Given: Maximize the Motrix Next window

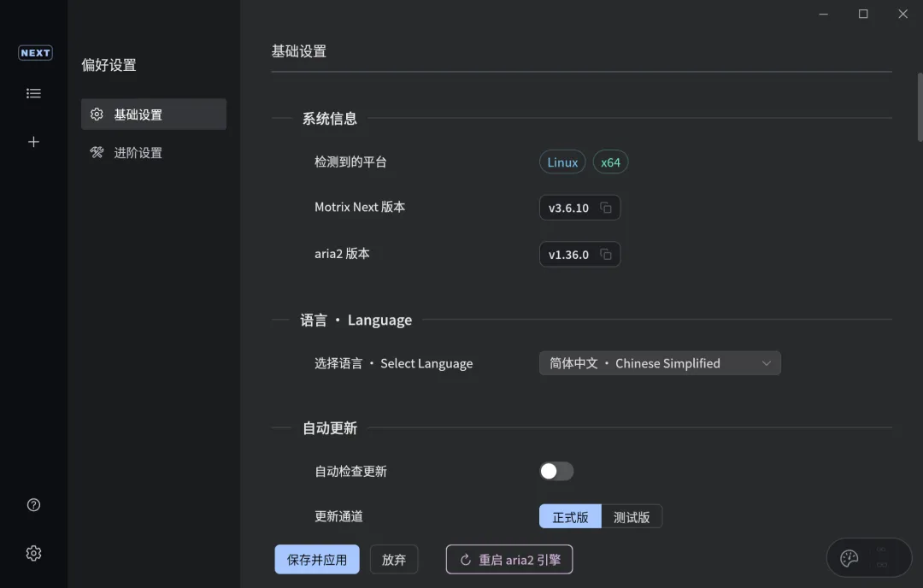Looking at the screenshot, I should [x=863, y=14].
